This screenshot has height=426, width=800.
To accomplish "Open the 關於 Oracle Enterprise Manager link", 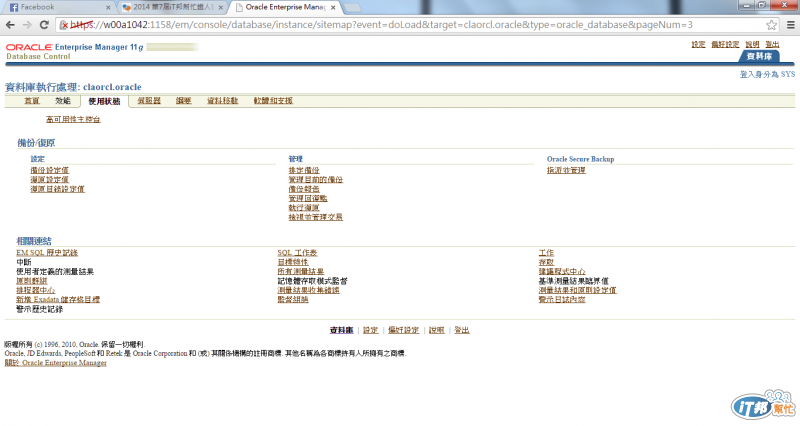I will [56, 363].
